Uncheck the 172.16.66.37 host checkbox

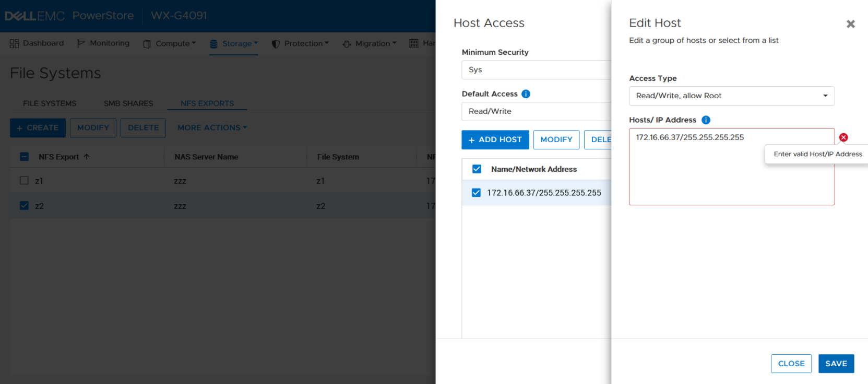[476, 193]
